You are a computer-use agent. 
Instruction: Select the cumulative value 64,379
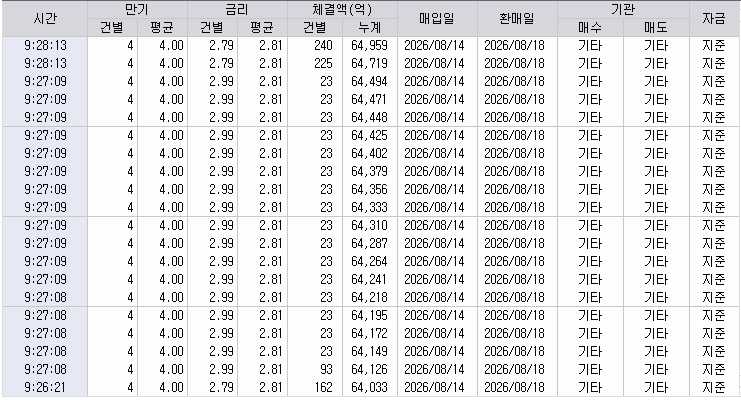pyautogui.click(x=369, y=172)
